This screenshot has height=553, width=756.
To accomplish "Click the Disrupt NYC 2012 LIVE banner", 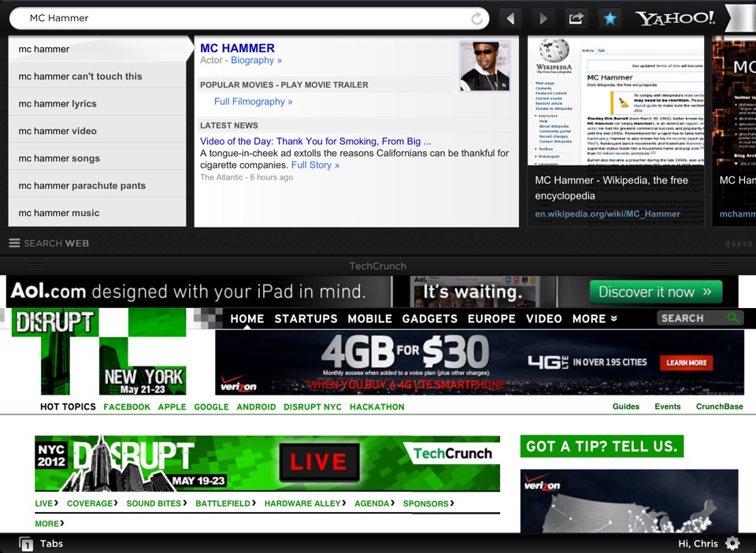I will click(267, 463).
